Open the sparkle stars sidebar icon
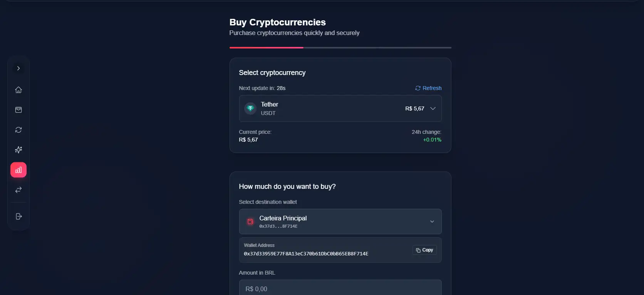This screenshot has height=295, width=644. tap(18, 150)
